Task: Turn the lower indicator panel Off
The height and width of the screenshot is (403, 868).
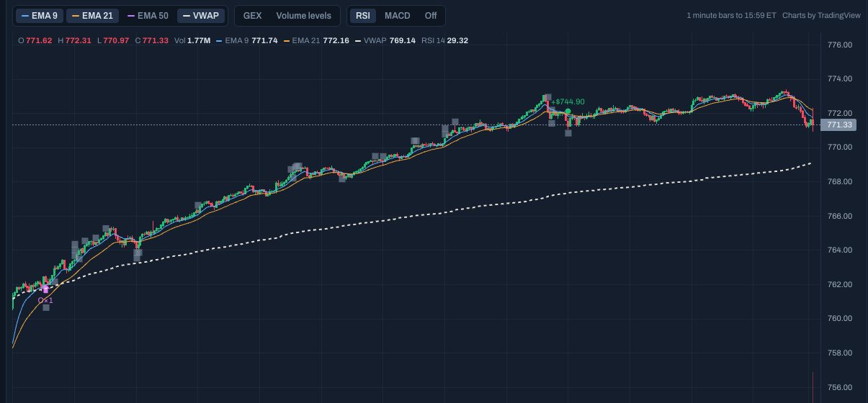Action: coord(430,15)
